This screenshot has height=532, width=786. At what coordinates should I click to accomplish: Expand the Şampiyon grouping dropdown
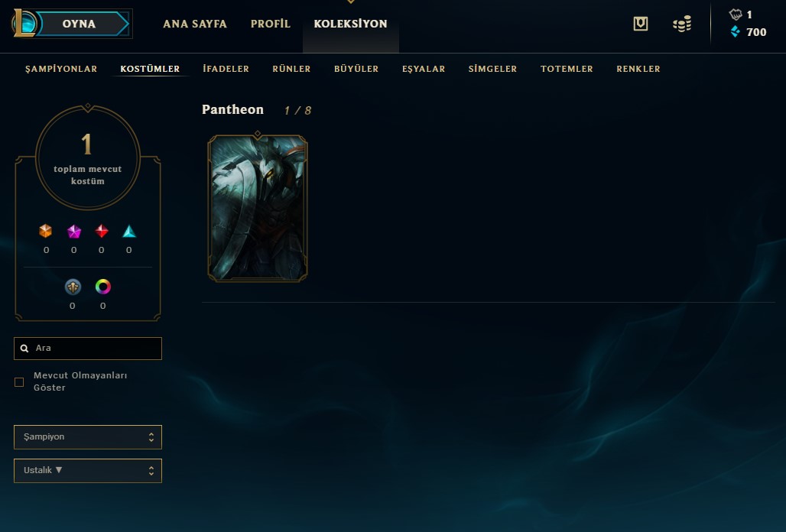coord(88,436)
